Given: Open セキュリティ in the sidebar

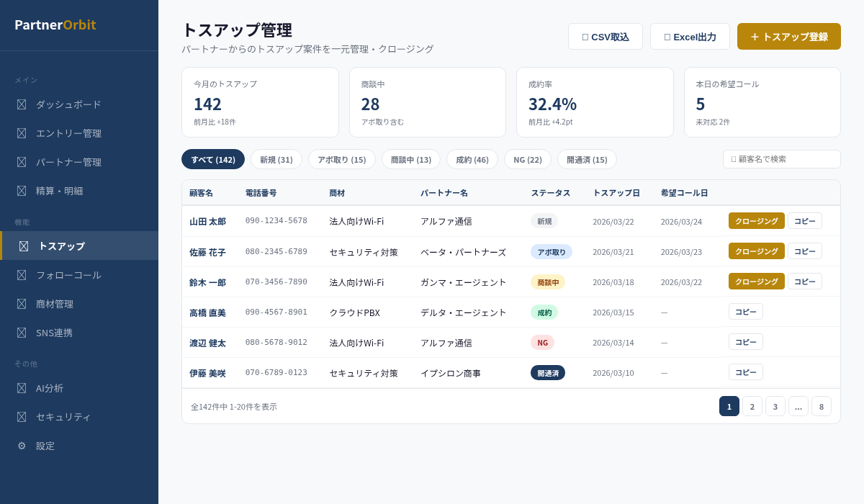Looking at the screenshot, I should tap(63, 417).
